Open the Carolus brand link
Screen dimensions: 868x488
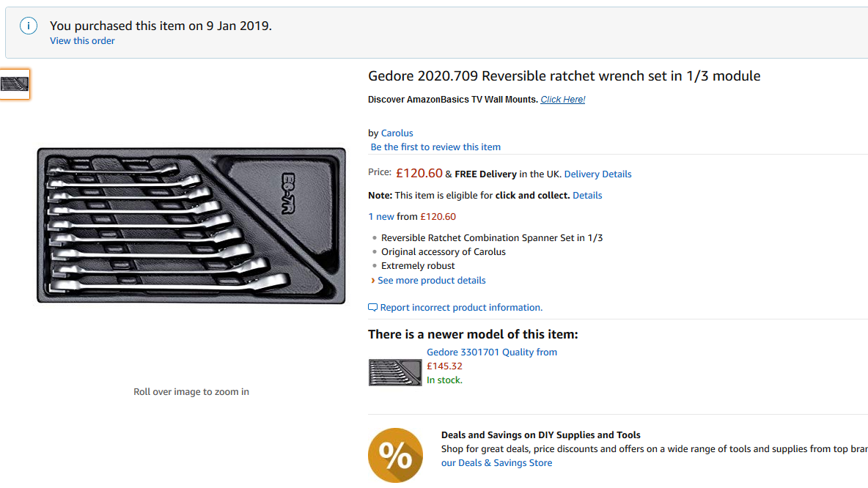(x=397, y=133)
